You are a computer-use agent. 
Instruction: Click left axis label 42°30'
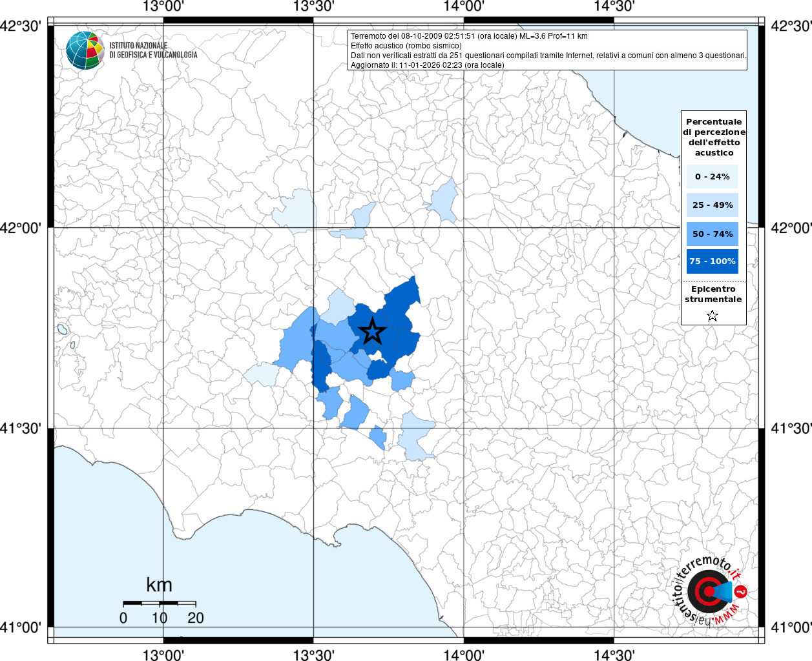[x=21, y=26]
